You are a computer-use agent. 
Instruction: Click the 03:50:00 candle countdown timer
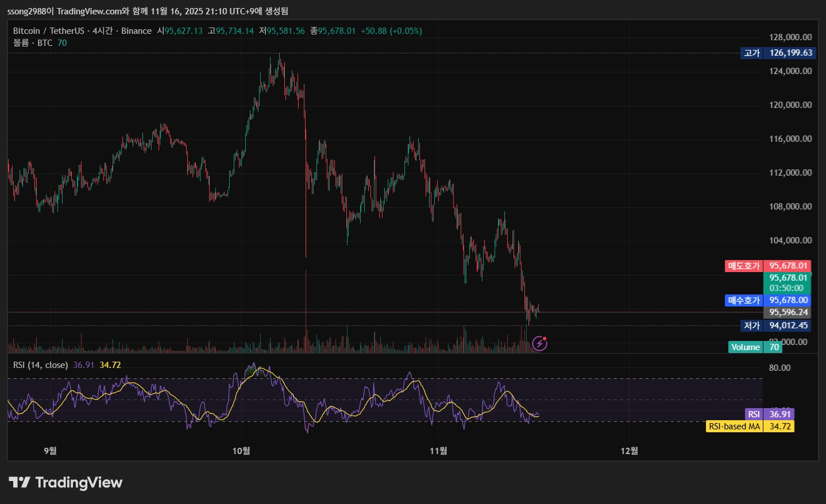[786, 288]
